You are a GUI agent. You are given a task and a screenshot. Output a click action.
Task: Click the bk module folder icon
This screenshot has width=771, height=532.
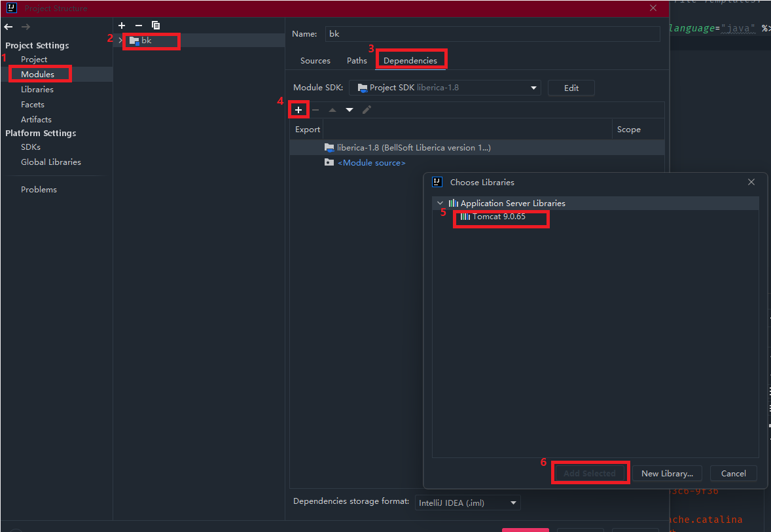pyautogui.click(x=134, y=41)
